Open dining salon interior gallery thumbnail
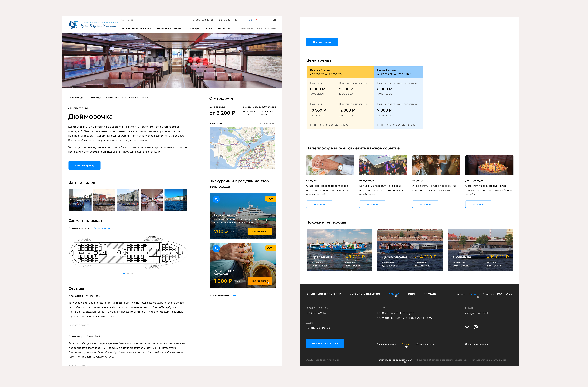The width and height of the screenshot is (588, 387). (x=152, y=200)
